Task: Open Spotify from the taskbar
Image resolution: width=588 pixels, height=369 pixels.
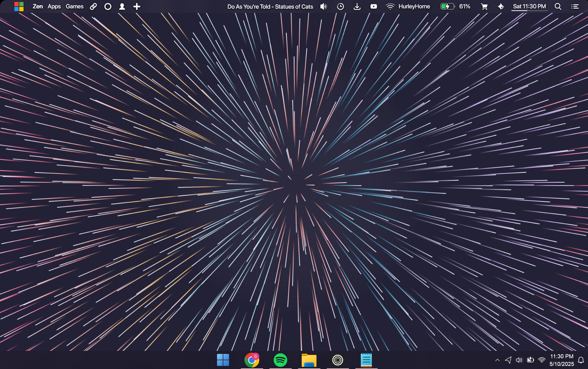Action: click(280, 360)
